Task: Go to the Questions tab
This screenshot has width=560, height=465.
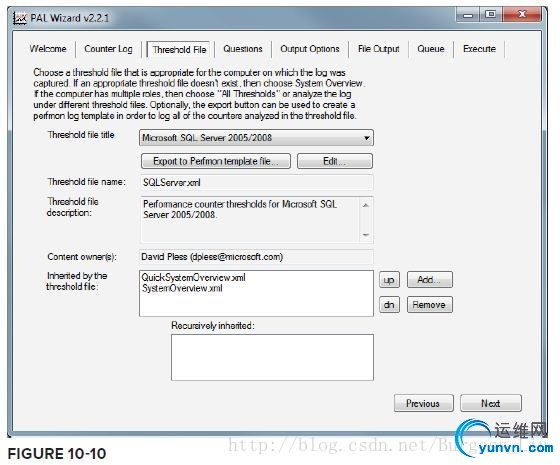Action: 243,49
